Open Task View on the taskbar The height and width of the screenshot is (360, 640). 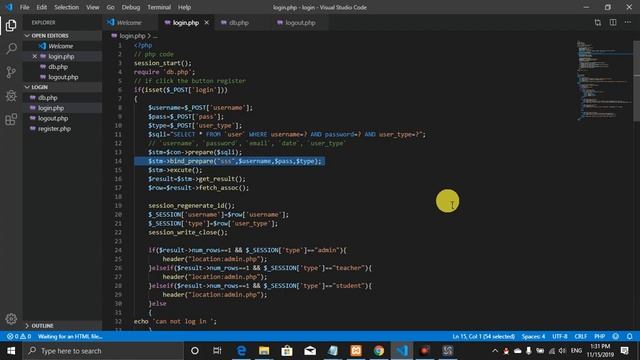click(217, 351)
